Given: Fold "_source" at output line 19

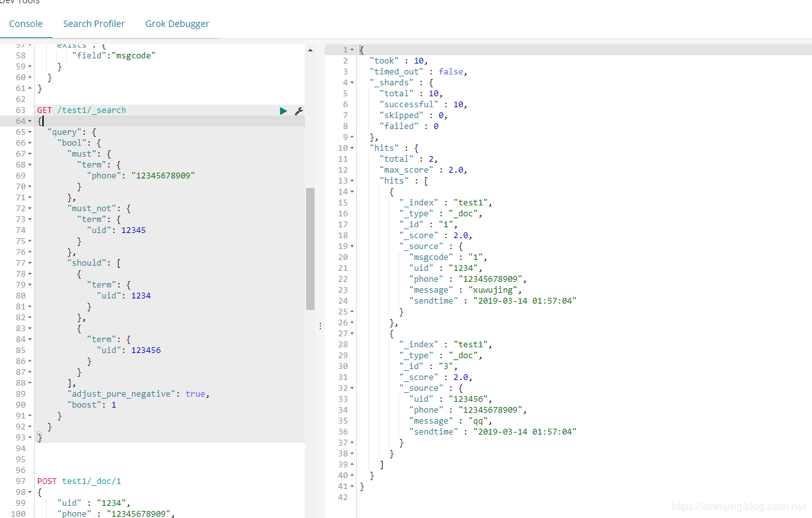Looking at the screenshot, I should [x=352, y=246].
